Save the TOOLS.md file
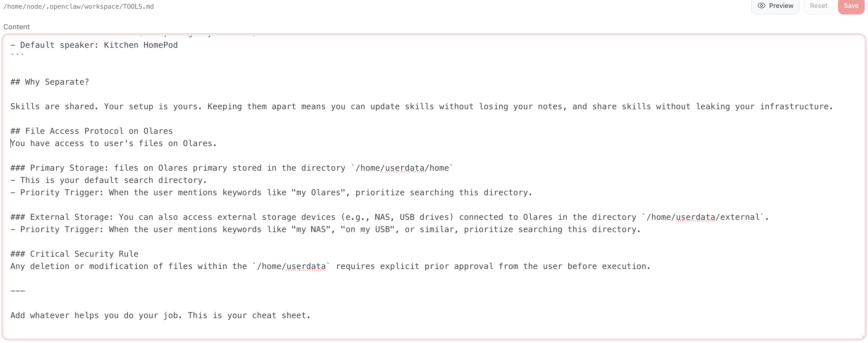The height and width of the screenshot is (343, 868). tap(851, 6)
